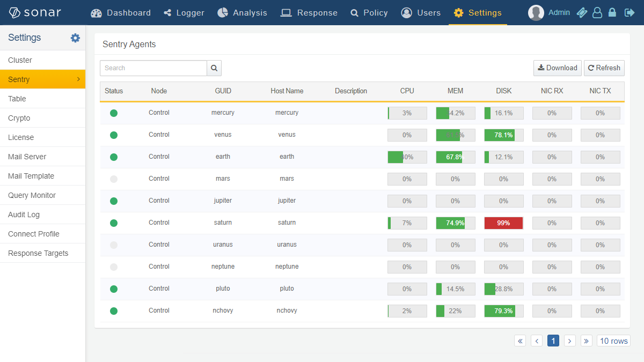Screen dimensions: 644x362
Task: Select Sentry in the sidebar
Action: 42,79
